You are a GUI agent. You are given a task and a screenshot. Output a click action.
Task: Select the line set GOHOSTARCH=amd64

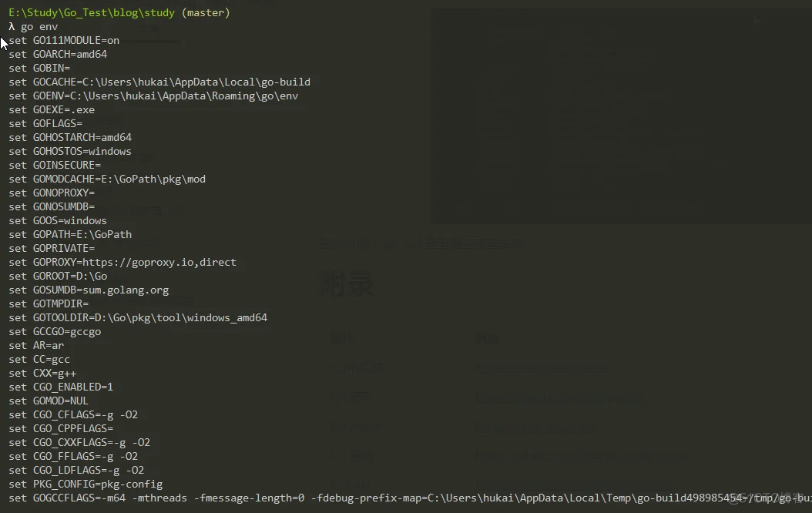coord(70,137)
